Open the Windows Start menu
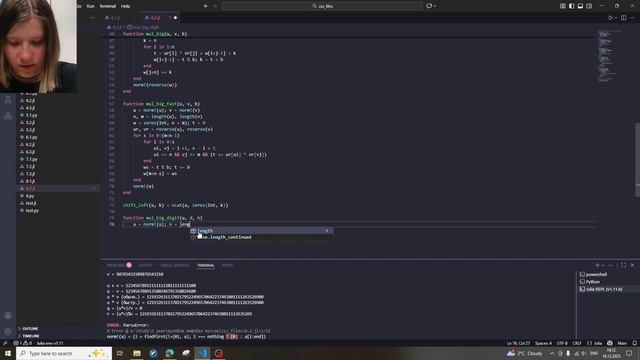Image resolution: width=640 pixels, height=360 pixels. (8, 353)
